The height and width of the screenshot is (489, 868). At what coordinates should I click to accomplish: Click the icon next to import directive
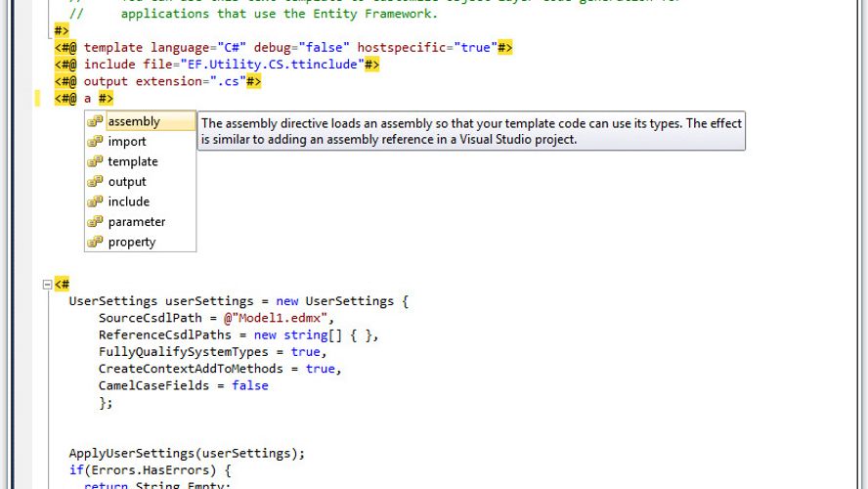(x=95, y=142)
